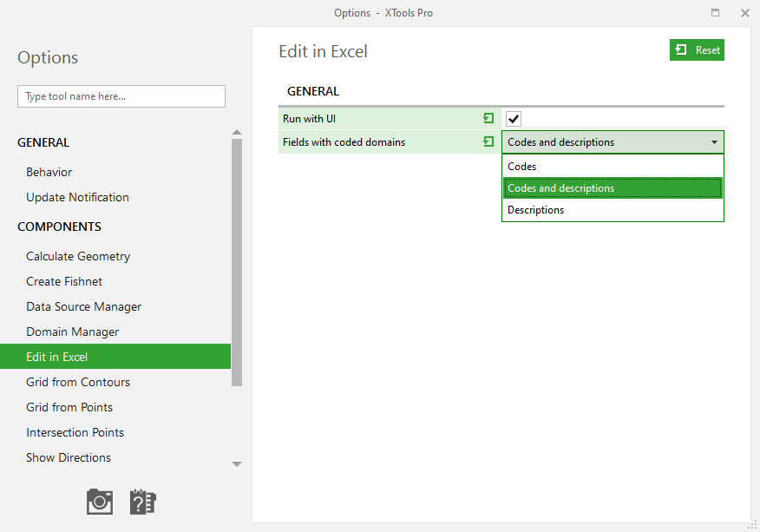Select Domain Manager in sidebar

coord(72,332)
